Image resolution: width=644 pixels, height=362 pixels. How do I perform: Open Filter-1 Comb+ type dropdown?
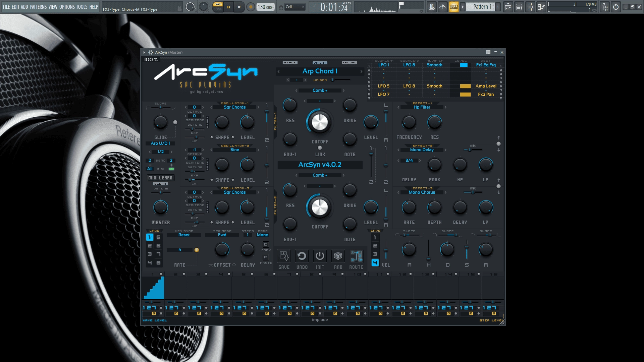tap(320, 90)
